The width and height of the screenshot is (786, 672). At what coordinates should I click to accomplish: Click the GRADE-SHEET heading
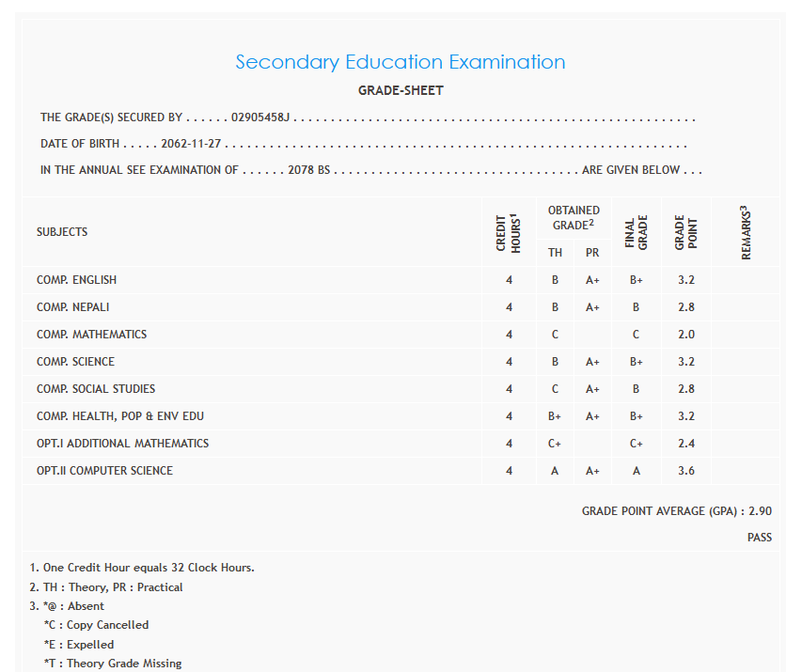click(401, 91)
